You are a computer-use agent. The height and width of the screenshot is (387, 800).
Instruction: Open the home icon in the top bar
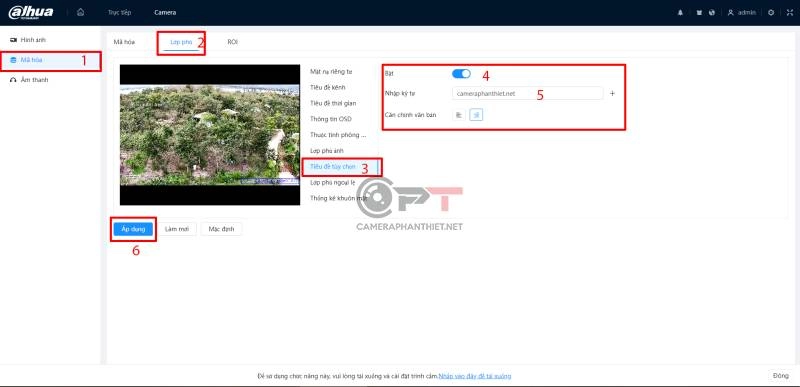pyautogui.click(x=80, y=12)
